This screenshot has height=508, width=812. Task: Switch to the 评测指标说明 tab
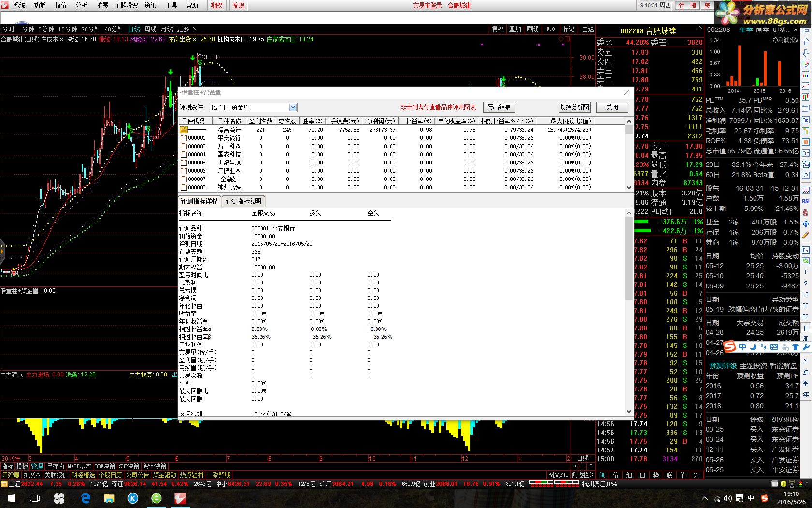point(243,201)
